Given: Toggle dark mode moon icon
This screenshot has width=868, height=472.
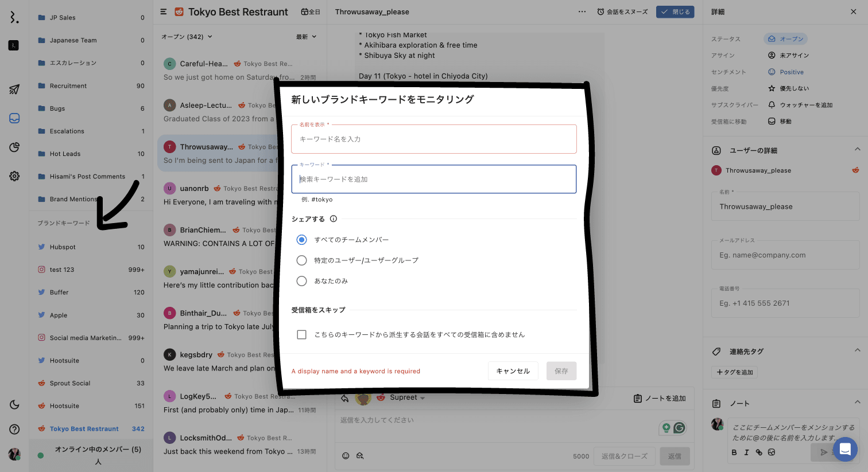Looking at the screenshot, I should click(14, 405).
